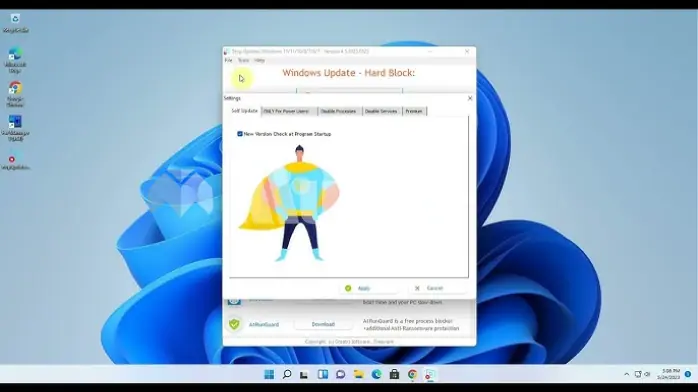The height and width of the screenshot is (392, 698).
Task: Click Download for AllRunGuard
Action: pyautogui.click(x=323, y=324)
